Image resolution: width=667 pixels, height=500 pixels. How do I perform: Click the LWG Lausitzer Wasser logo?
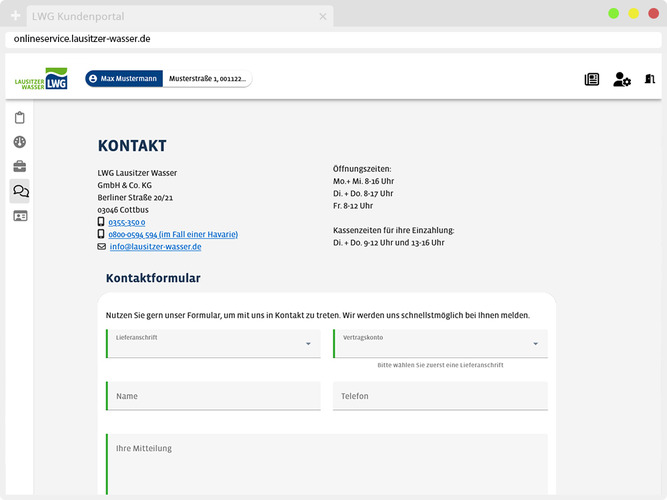[41, 80]
